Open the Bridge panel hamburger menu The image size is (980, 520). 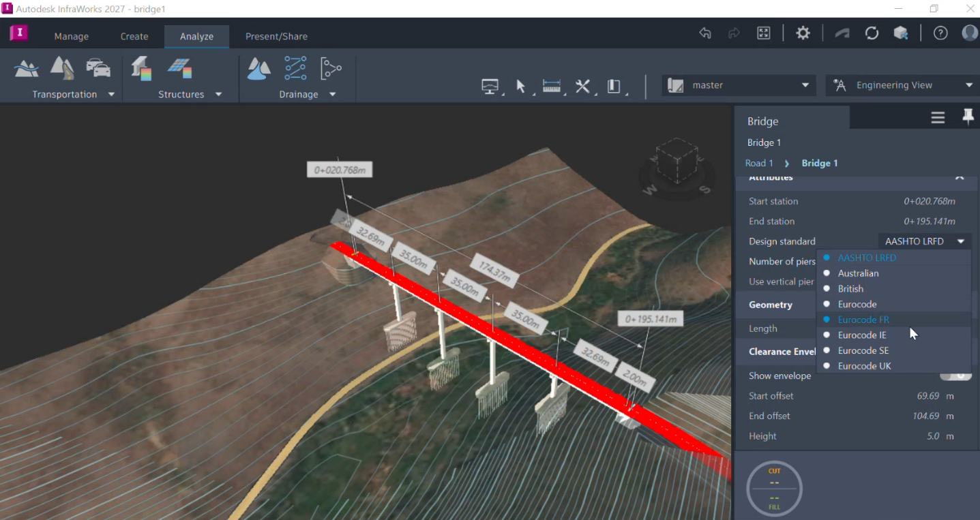pos(938,118)
